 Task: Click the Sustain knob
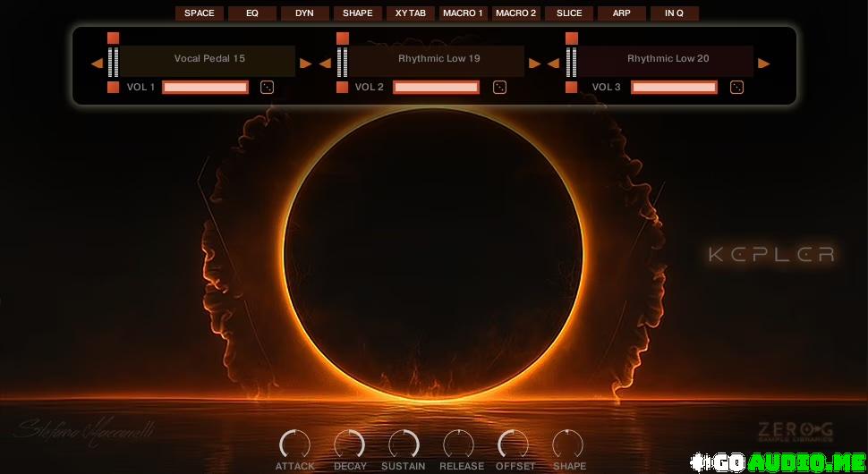point(404,444)
